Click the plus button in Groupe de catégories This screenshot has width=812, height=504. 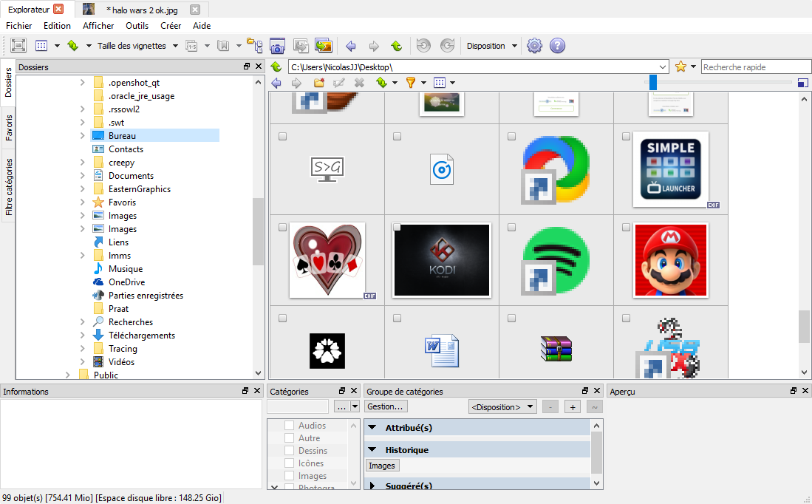coord(573,407)
